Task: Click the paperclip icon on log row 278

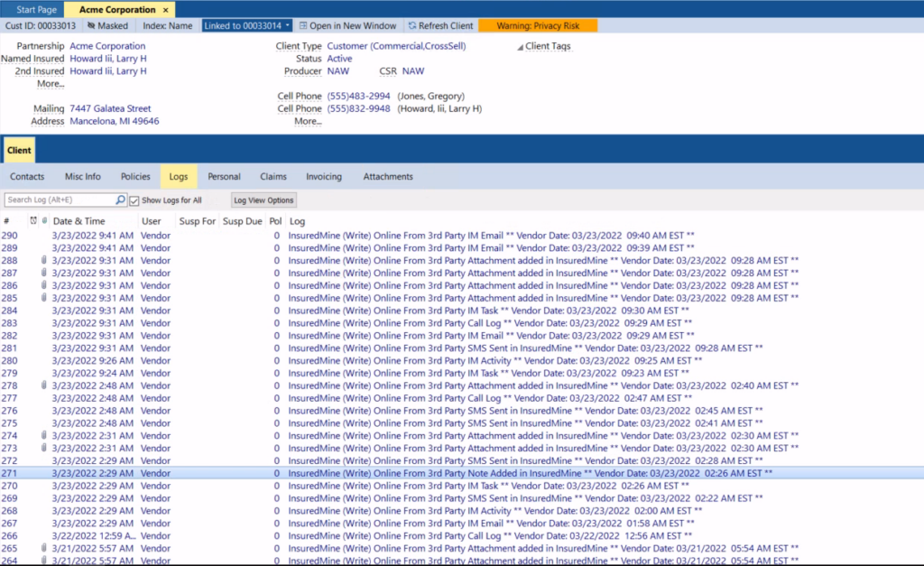Action: (44, 385)
